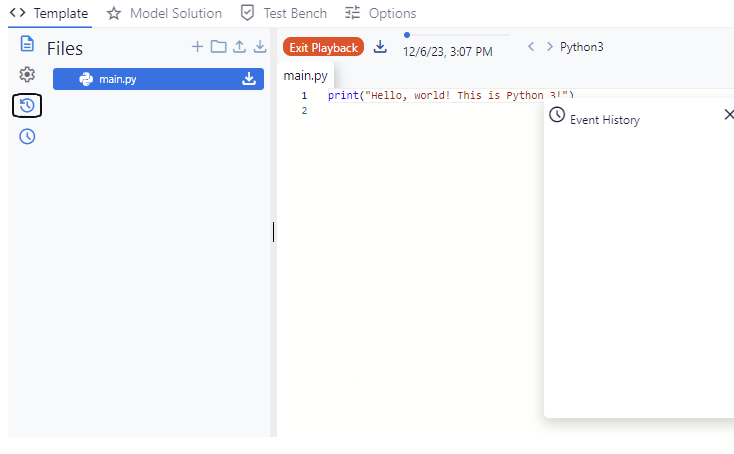Open the Options tab
Viewport: 734px width, 454px height.
click(380, 13)
